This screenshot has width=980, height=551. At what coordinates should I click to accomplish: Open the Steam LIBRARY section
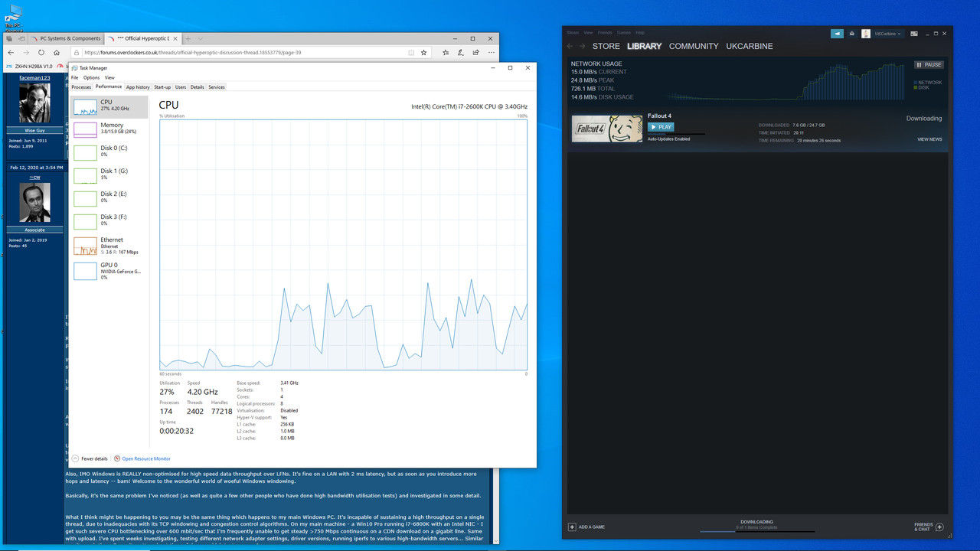pos(645,47)
